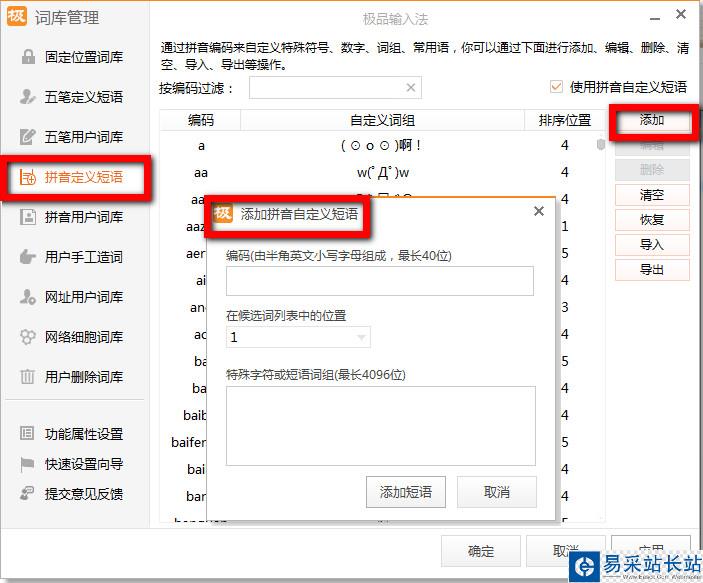Screen dimensions: 703x583
Task: Select 拼音用户词库 in the sidebar
Action: 83,217
